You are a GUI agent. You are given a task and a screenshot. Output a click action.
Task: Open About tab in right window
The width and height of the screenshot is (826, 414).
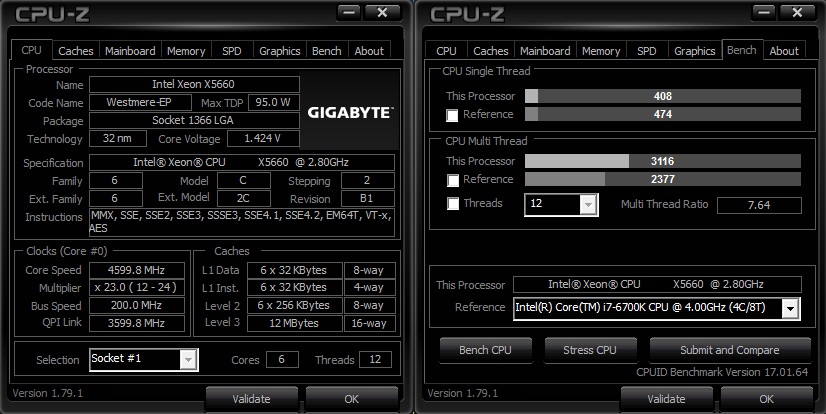[784, 51]
